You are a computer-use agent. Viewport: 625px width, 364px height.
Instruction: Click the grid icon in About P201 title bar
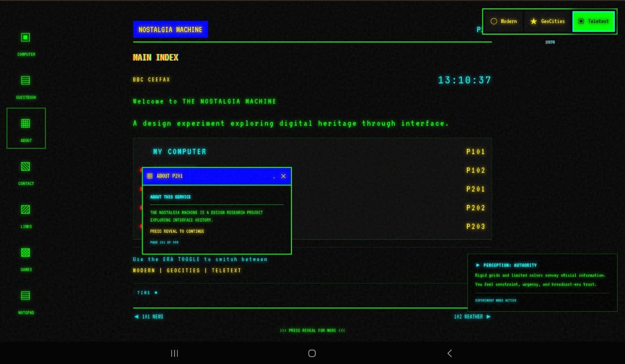point(150,176)
